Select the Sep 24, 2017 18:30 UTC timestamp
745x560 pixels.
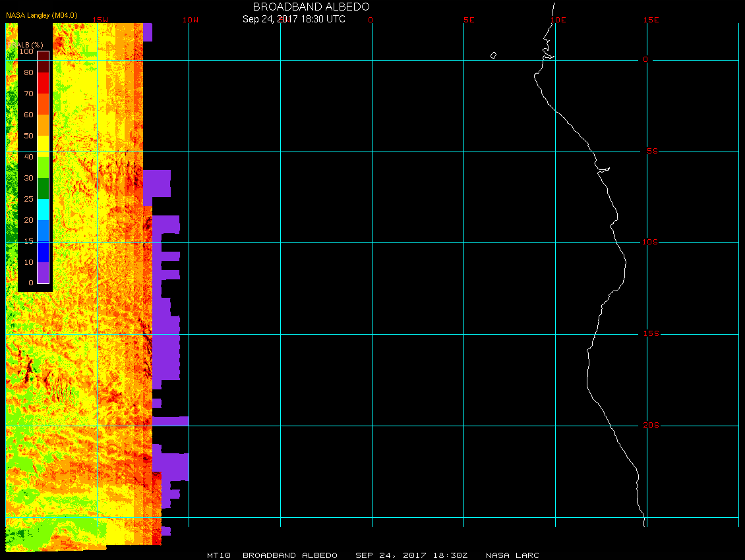294,19
